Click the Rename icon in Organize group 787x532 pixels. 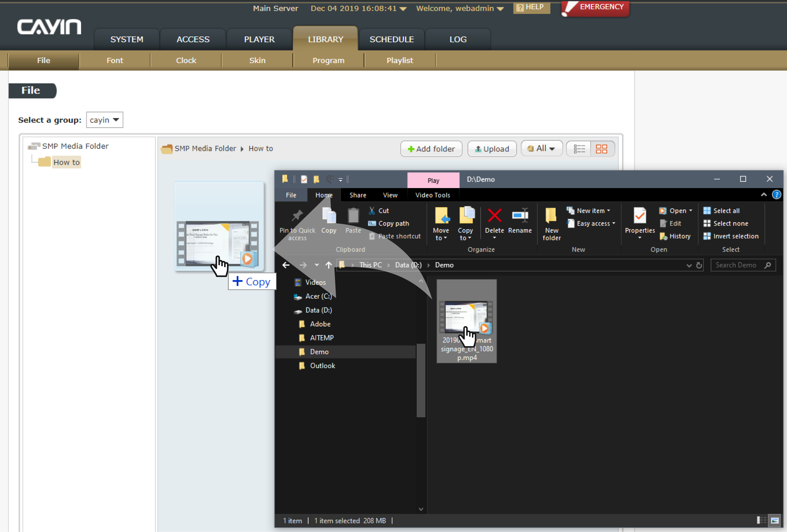520,215
